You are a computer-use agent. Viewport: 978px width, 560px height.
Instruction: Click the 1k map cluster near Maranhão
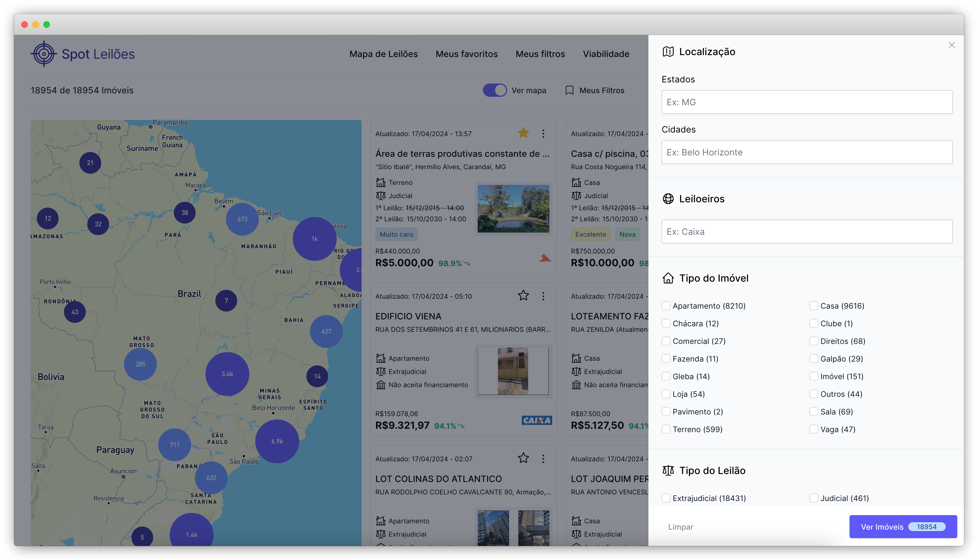(x=314, y=239)
